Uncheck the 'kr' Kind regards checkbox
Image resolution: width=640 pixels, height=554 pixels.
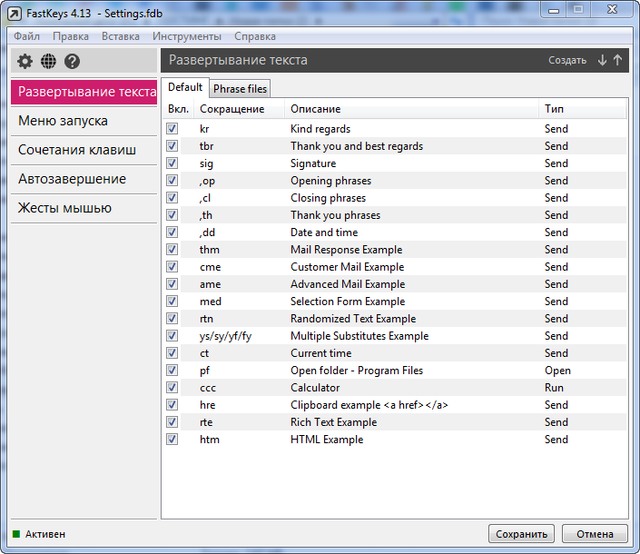point(172,129)
